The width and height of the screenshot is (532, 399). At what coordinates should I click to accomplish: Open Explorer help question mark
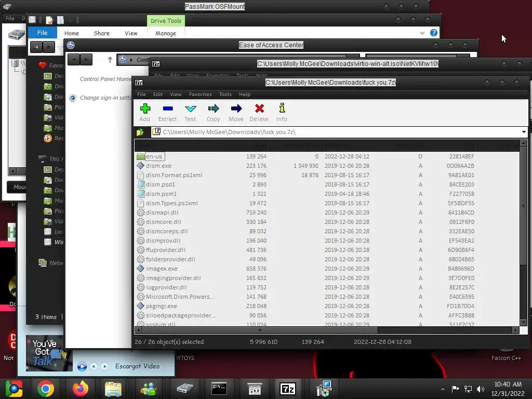coord(434,33)
